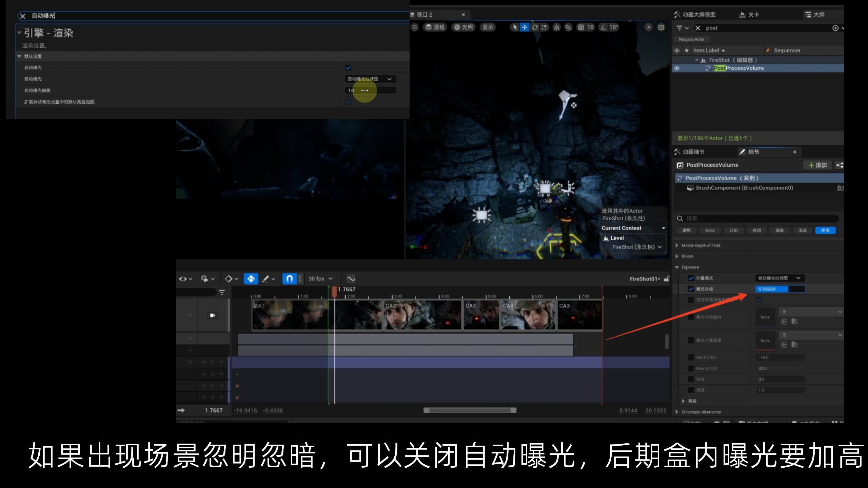
Task: Activate the Move/translate gizmo tool
Action: tap(525, 27)
